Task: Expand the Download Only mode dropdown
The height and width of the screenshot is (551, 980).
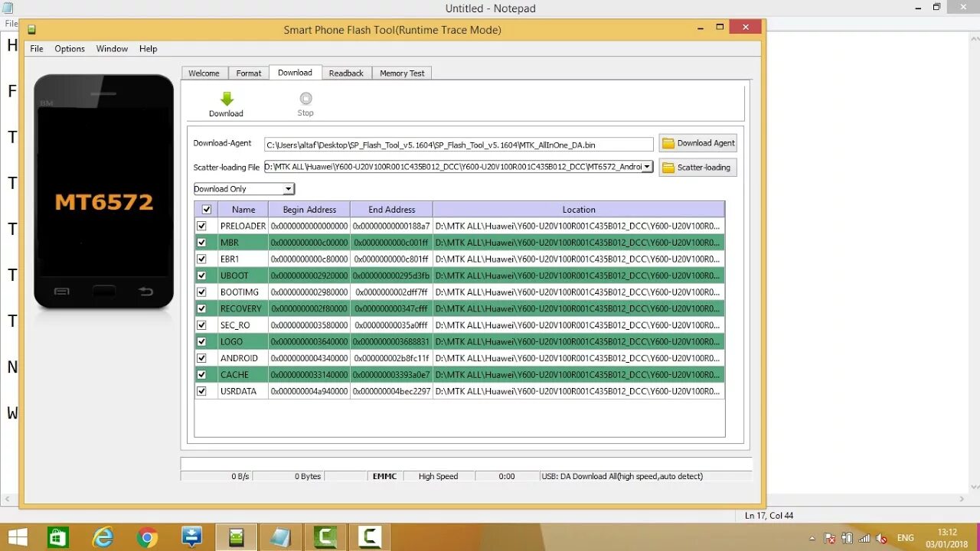Action: pyautogui.click(x=289, y=189)
